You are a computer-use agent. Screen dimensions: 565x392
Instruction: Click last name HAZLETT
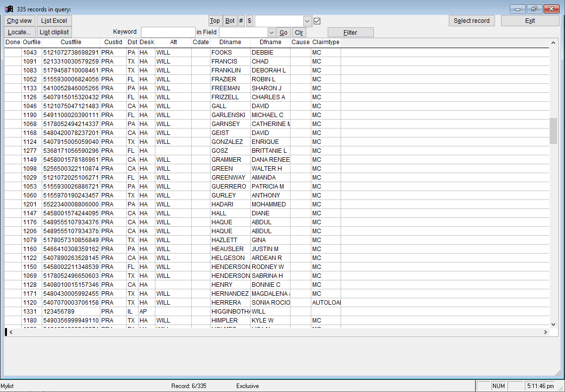pyautogui.click(x=224, y=240)
